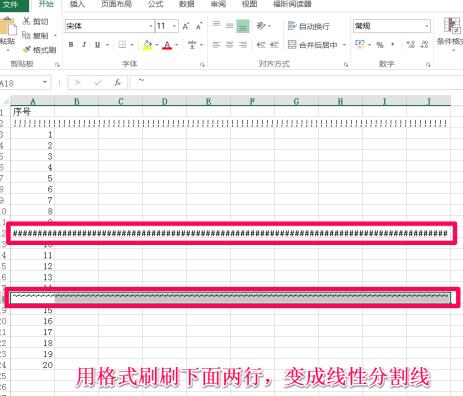Click the borders icon
This screenshot has height=396, width=463.
122,44
